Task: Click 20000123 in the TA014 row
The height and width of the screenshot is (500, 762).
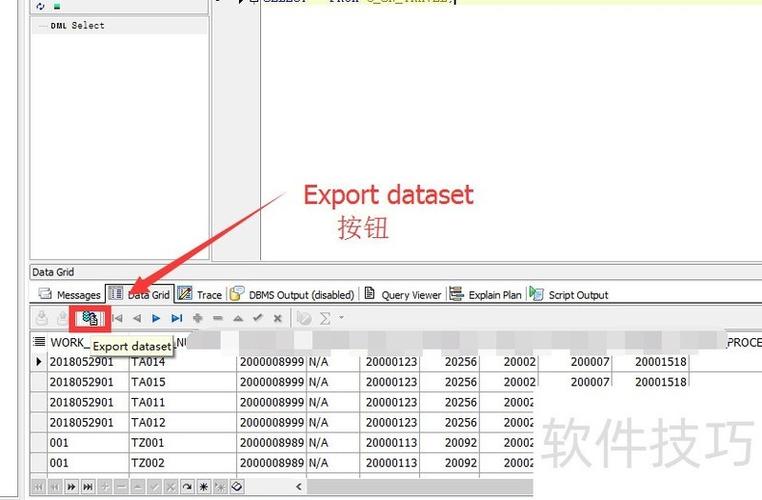Action: 391,362
